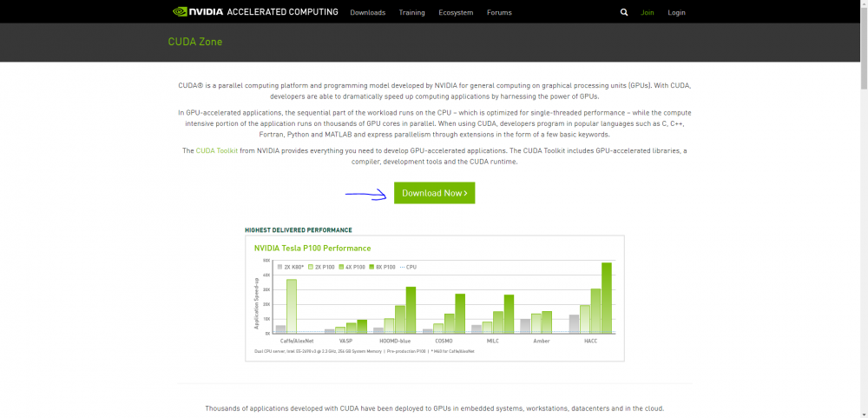Click the NVIDIA Accelerated Computing logo
Viewport: 868px width, 418px height.
[255, 11]
